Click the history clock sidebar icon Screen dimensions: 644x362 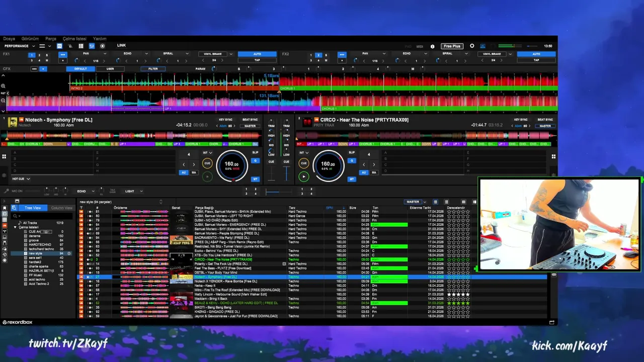[x=5, y=254]
